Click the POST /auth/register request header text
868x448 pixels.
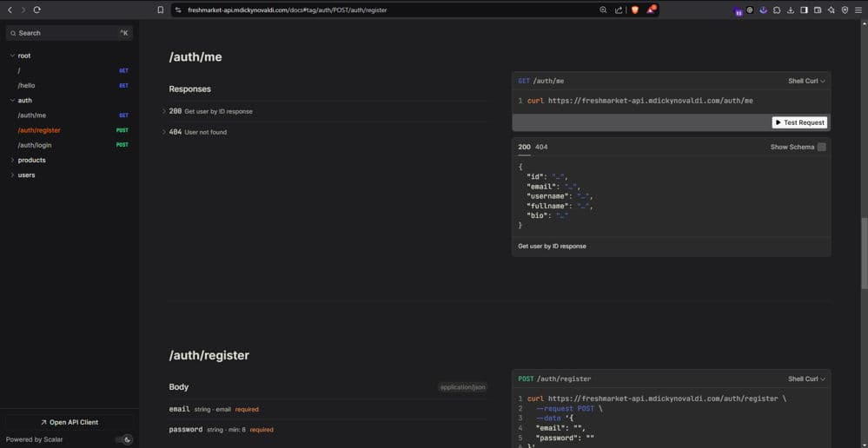(x=554, y=379)
